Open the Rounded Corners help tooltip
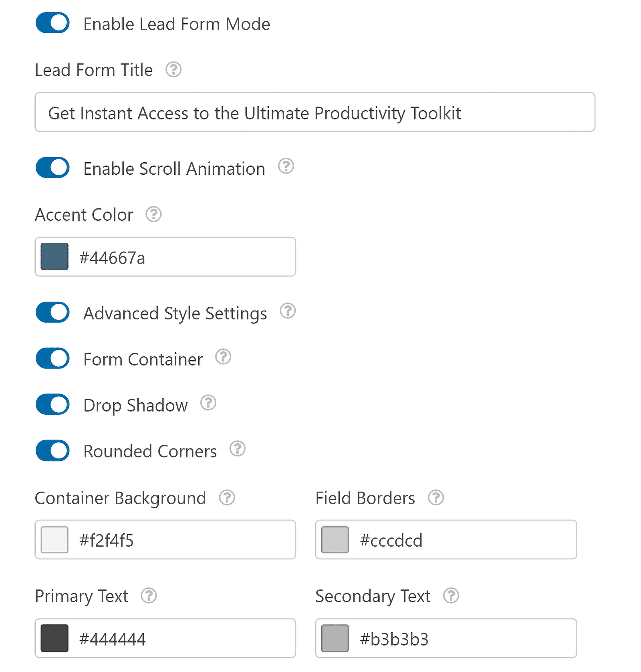This screenshot has width=641, height=672. tap(238, 449)
